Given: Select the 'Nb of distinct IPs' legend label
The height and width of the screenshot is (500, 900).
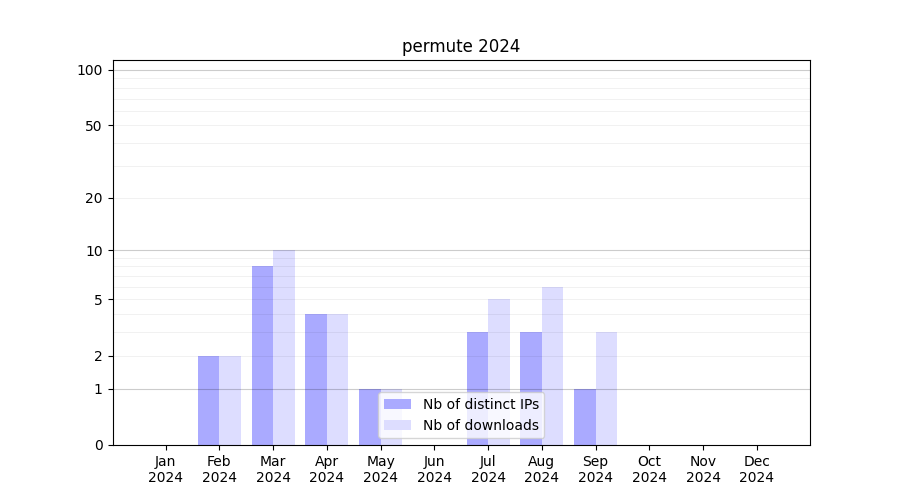Looking at the screenshot, I should pyautogui.click(x=480, y=404).
